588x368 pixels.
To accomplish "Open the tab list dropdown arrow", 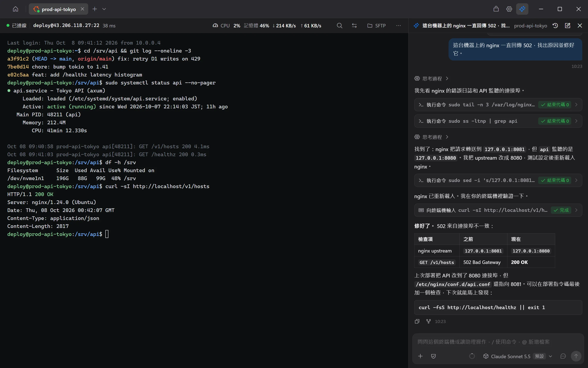I will click(104, 9).
